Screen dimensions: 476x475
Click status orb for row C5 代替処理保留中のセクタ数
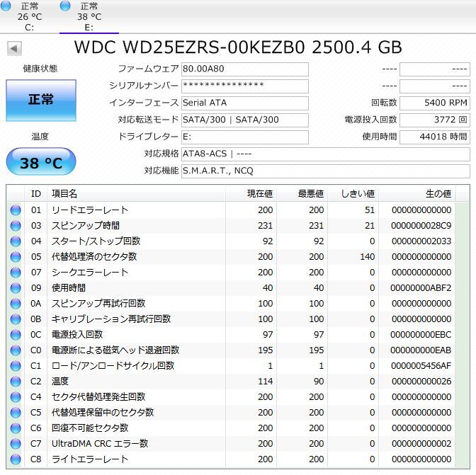pos(16,413)
